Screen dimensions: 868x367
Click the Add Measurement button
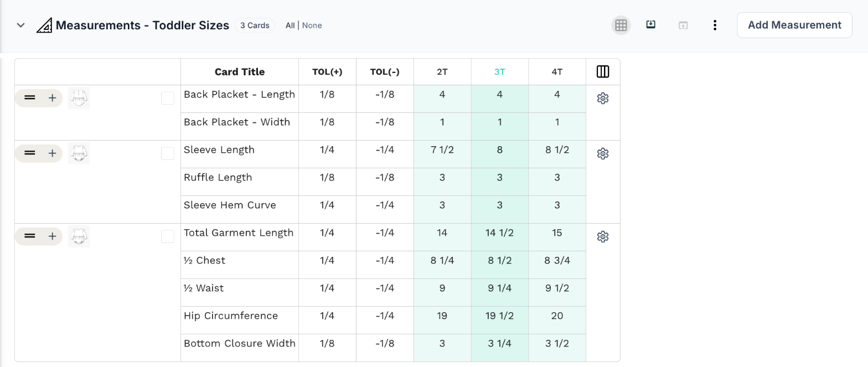[794, 25]
